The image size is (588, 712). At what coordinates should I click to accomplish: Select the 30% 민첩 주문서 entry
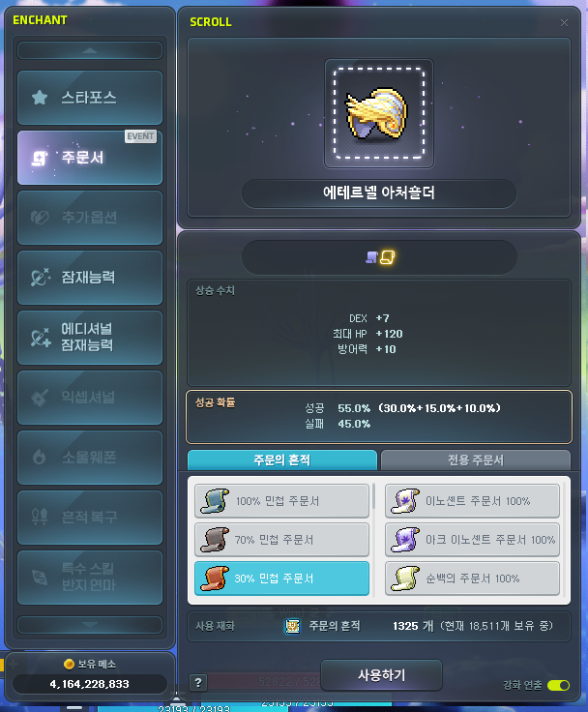[x=282, y=578]
